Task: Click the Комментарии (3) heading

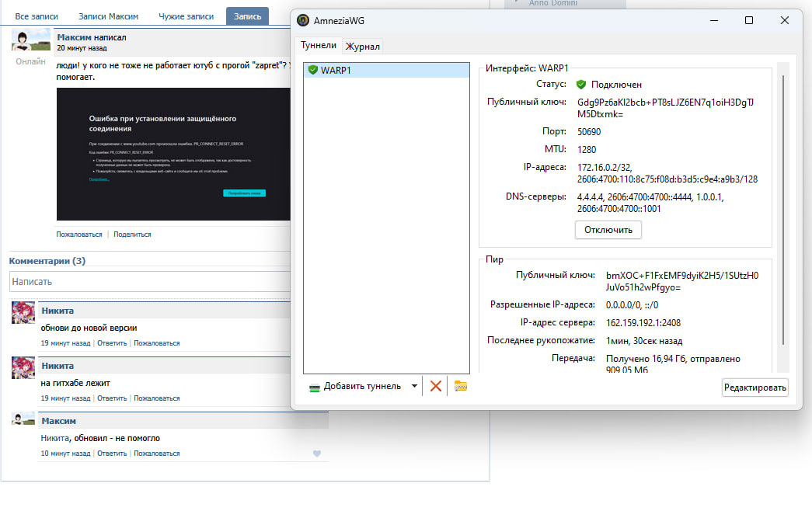Action: [47, 261]
